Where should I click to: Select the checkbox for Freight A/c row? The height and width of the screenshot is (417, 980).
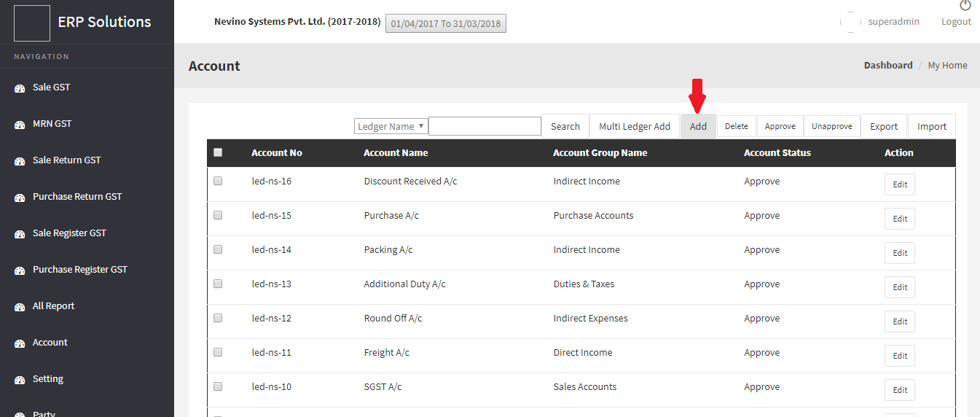218,352
